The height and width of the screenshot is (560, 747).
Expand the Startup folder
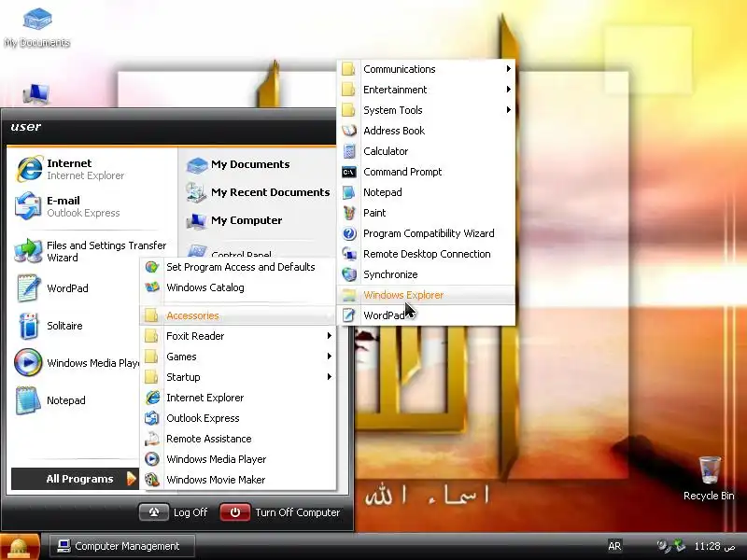point(238,377)
